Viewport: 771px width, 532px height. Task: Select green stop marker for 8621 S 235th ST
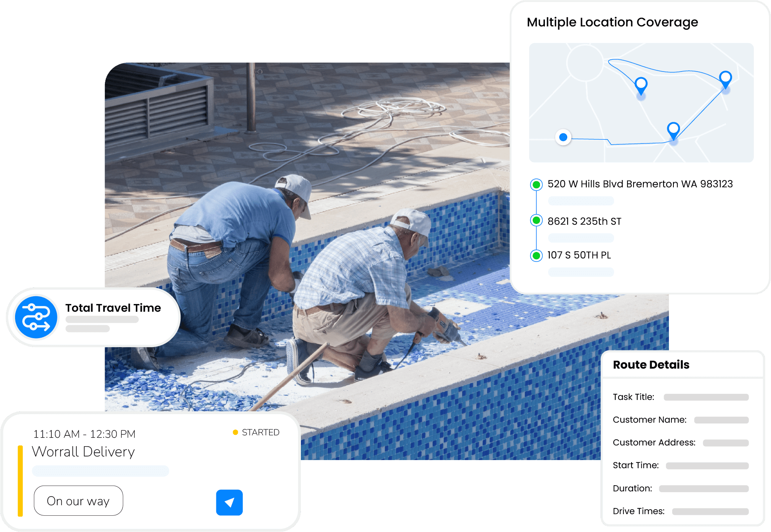point(536,220)
